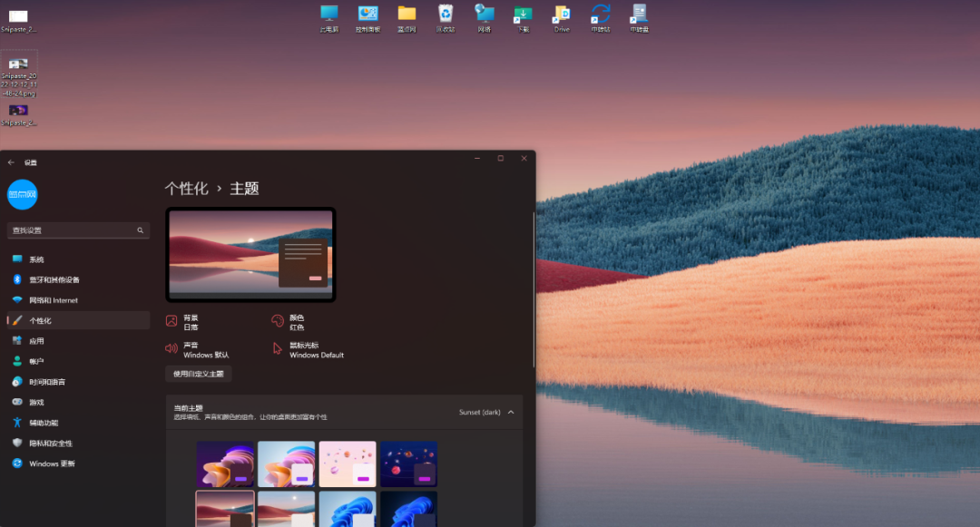Open 颜色 color setting showing 红色
This screenshot has height=527, width=980.
pyautogui.click(x=289, y=322)
